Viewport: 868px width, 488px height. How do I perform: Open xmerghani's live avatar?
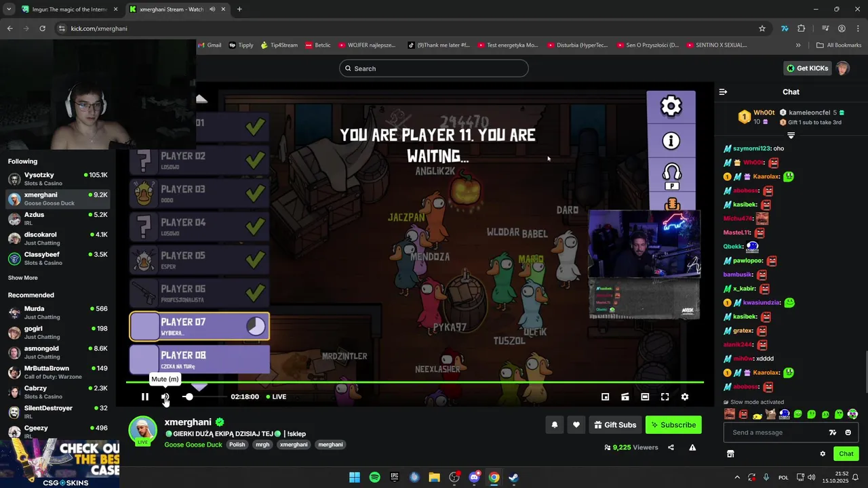point(143,431)
